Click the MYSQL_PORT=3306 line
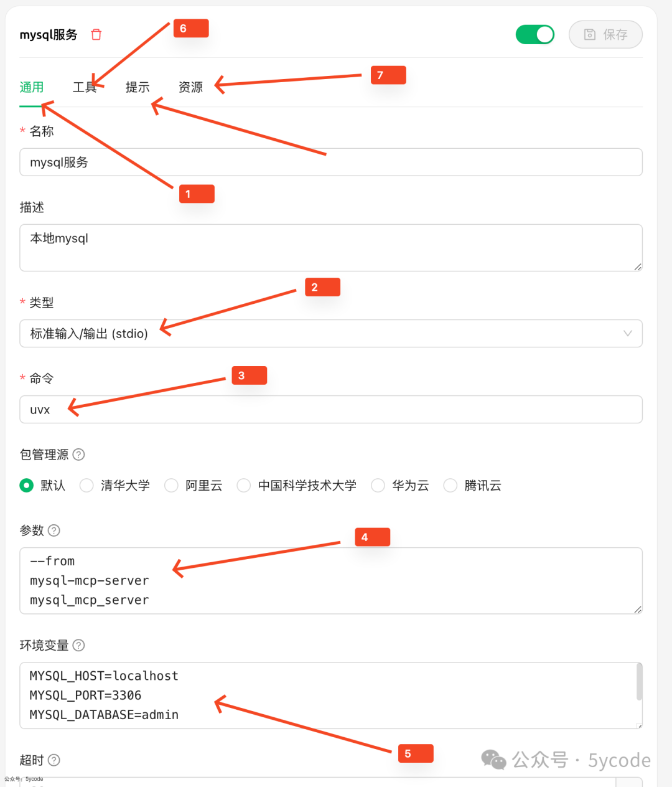 85,695
